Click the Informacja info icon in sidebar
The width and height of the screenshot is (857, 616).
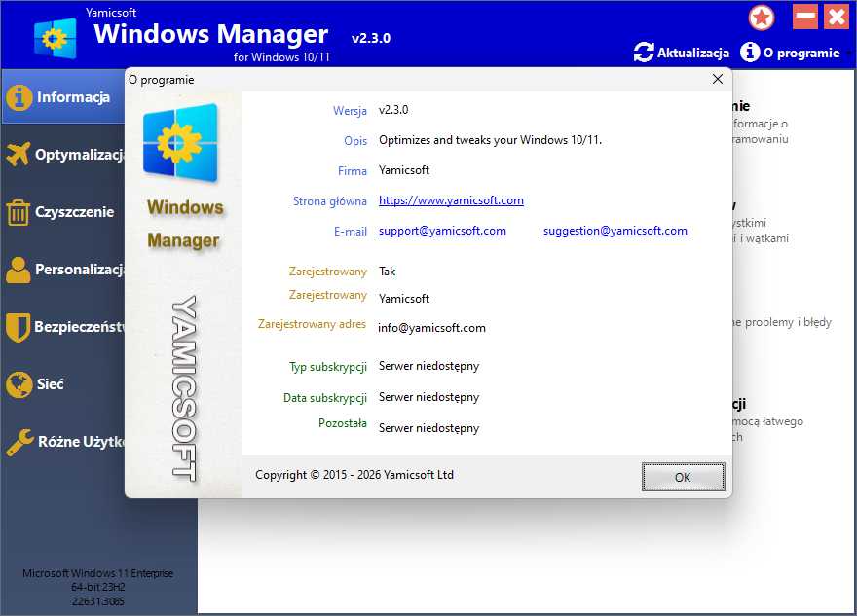coord(19,97)
